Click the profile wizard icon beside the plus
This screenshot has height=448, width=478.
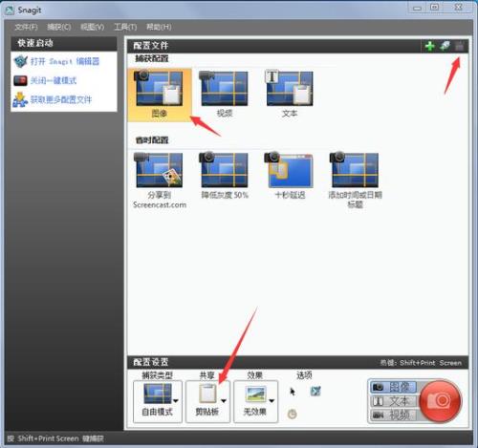[x=445, y=46]
